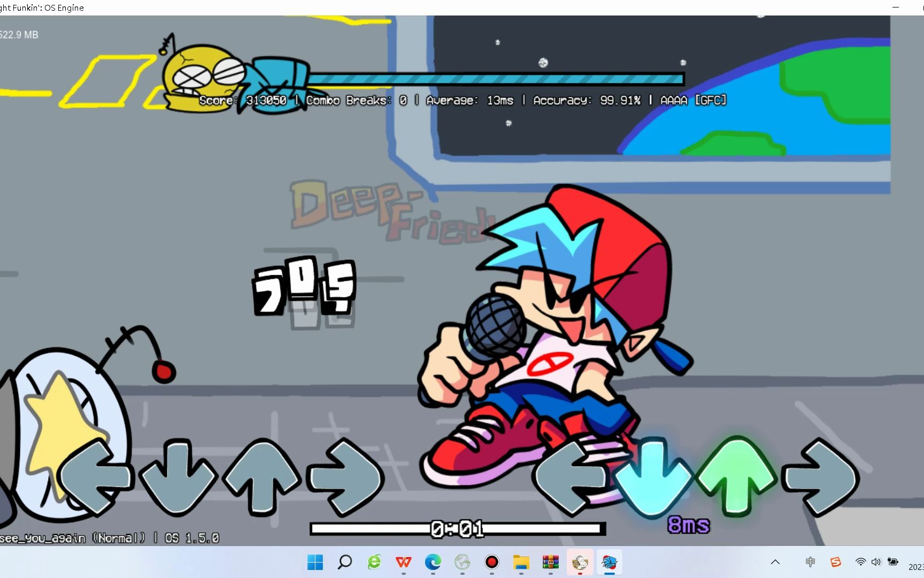
Task: Open the Windows Start menu
Action: click(x=315, y=562)
